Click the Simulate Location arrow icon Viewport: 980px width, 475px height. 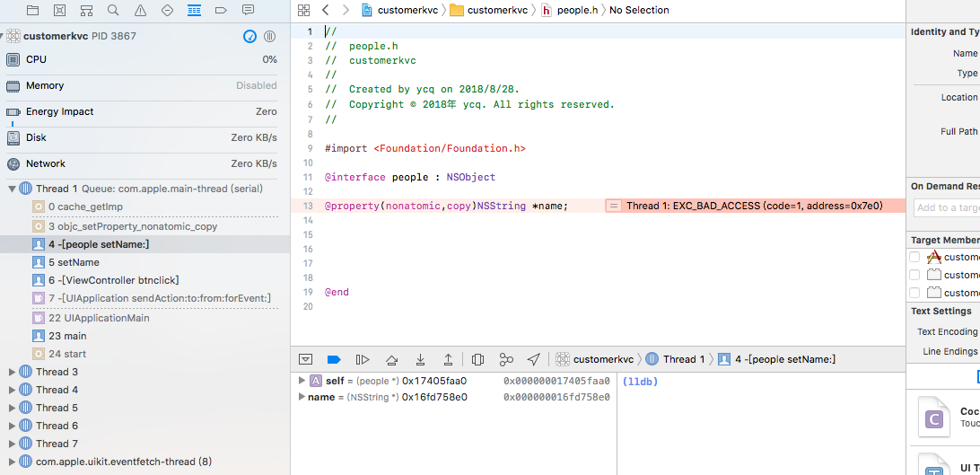pyautogui.click(x=533, y=359)
